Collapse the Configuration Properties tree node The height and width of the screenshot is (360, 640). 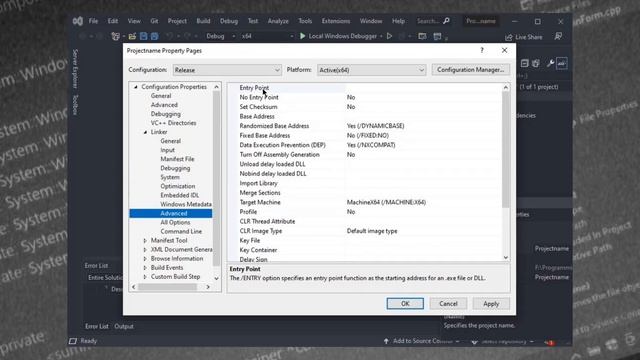click(136, 87)
